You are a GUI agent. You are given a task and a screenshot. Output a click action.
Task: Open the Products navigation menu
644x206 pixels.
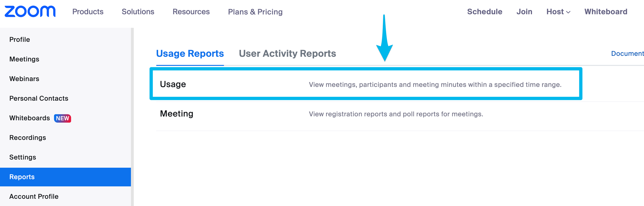click(88, 12)
